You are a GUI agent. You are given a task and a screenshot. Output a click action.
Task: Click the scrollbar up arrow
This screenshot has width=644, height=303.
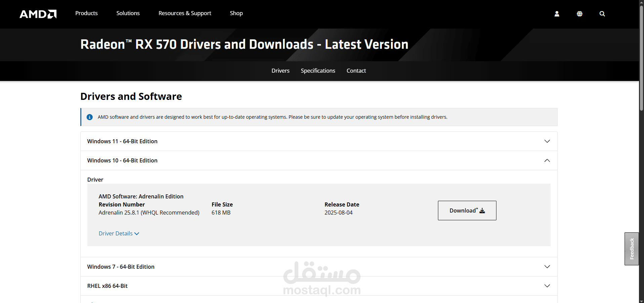[641, 2]
